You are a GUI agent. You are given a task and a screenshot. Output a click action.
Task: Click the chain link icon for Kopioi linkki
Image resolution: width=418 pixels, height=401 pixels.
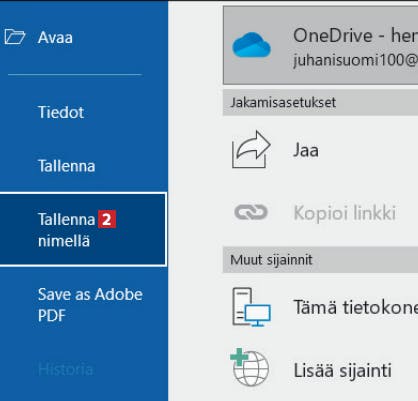click(251, 212)
